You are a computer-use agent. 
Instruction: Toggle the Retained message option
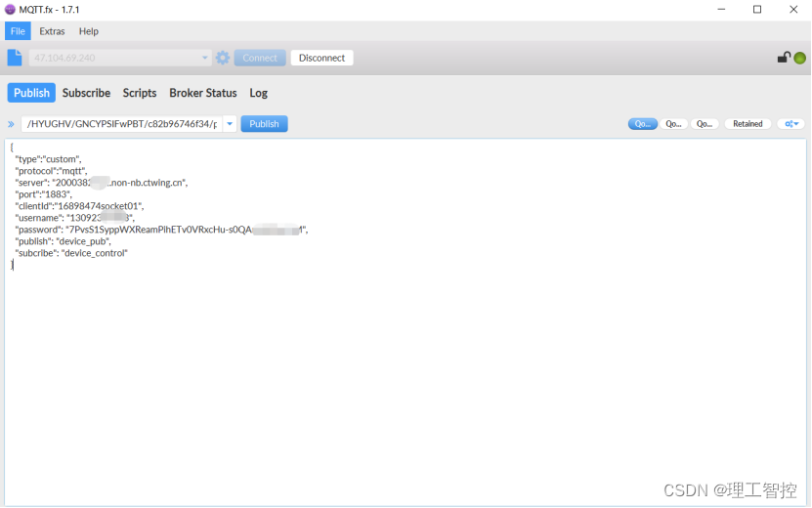pyautogui.click(x=748, y=124)
